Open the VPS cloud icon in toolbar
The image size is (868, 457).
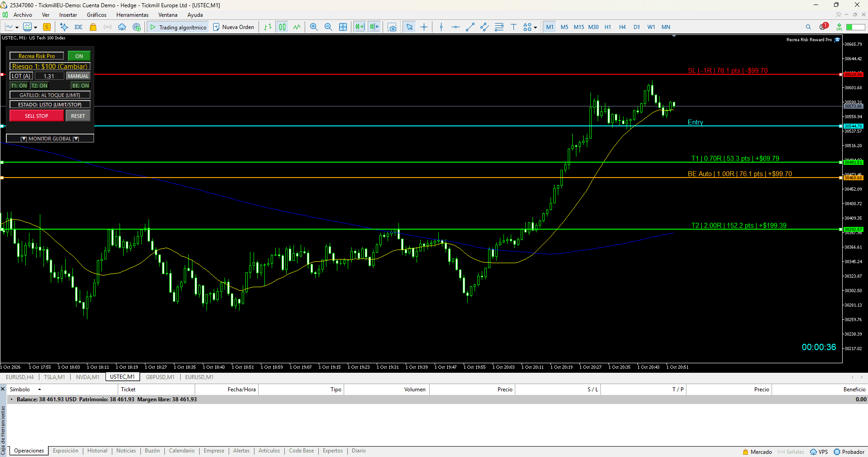122,27
